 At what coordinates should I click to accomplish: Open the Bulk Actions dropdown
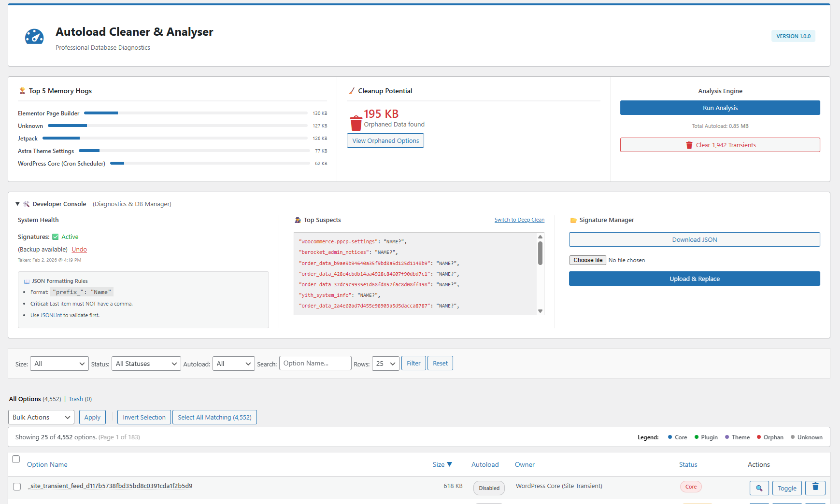point(41,417)
